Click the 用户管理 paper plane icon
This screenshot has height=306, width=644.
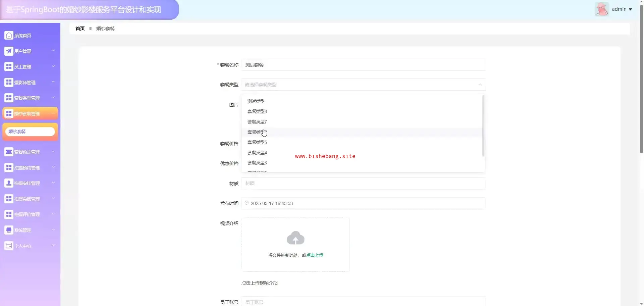[9, 51]
